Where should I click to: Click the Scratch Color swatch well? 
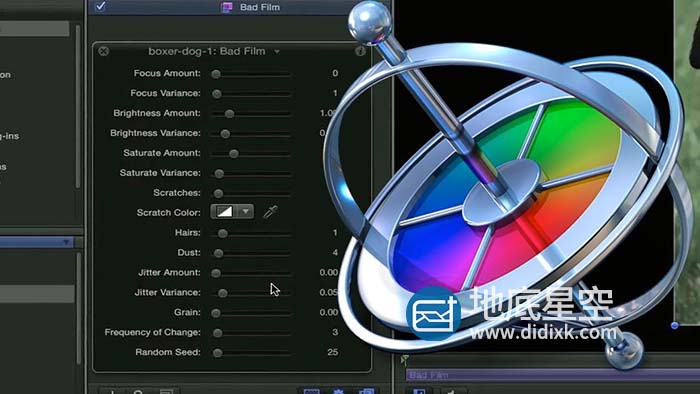tap(225, 212)
